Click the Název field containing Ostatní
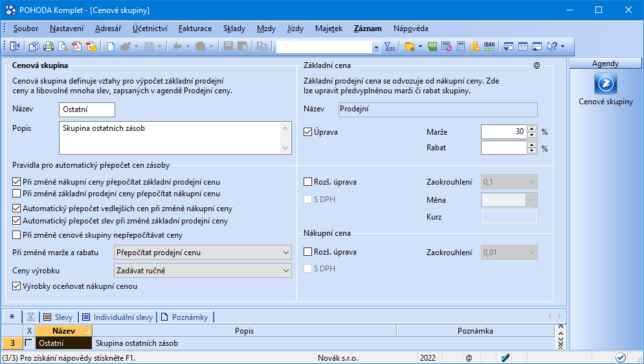Screen dimensions: 644x364 pyautogui.click(x=87, y=109)
